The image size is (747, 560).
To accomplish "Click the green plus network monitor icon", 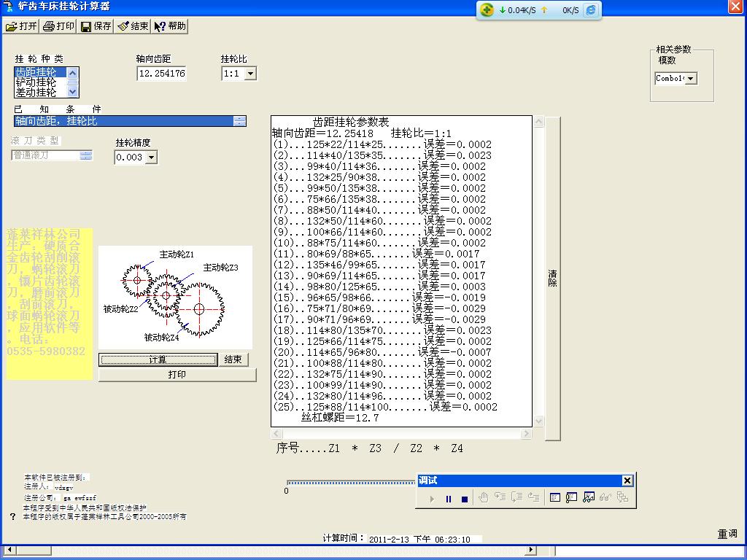I will click(487, 9).
